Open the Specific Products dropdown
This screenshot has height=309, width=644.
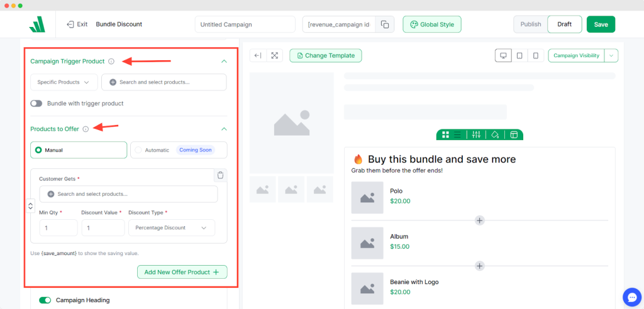click(64, 82)
